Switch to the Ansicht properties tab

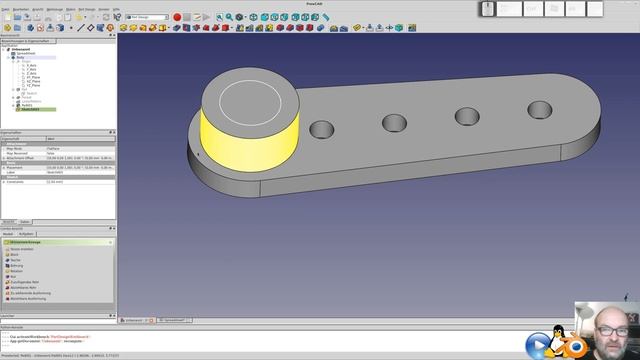click(x=8, y=222)
